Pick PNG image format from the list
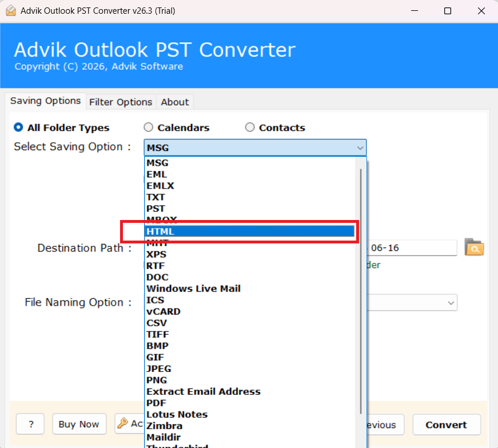498x448 pixels. click(x=250, y=380)
